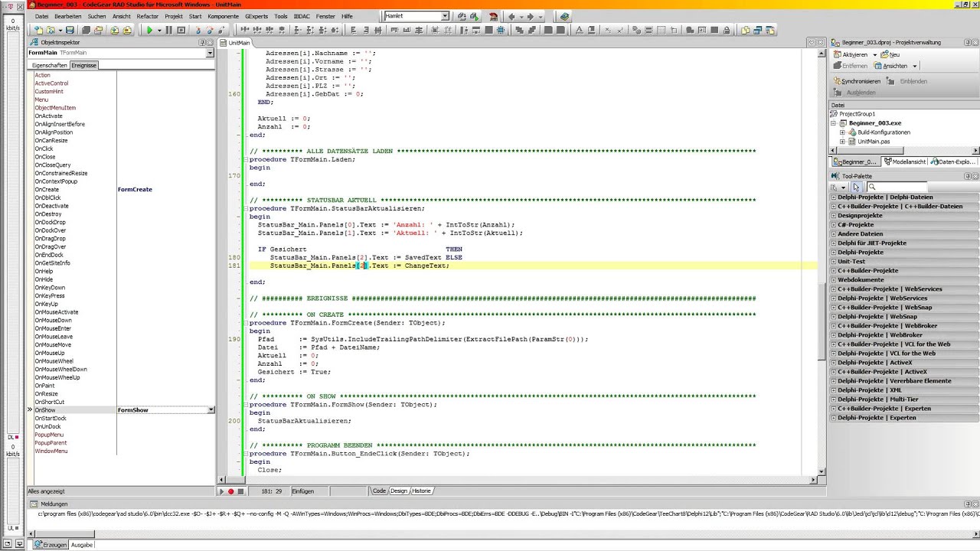Screen dimensions: 980x551
Task: Click the browser back arrow icon
Action: 511,17
